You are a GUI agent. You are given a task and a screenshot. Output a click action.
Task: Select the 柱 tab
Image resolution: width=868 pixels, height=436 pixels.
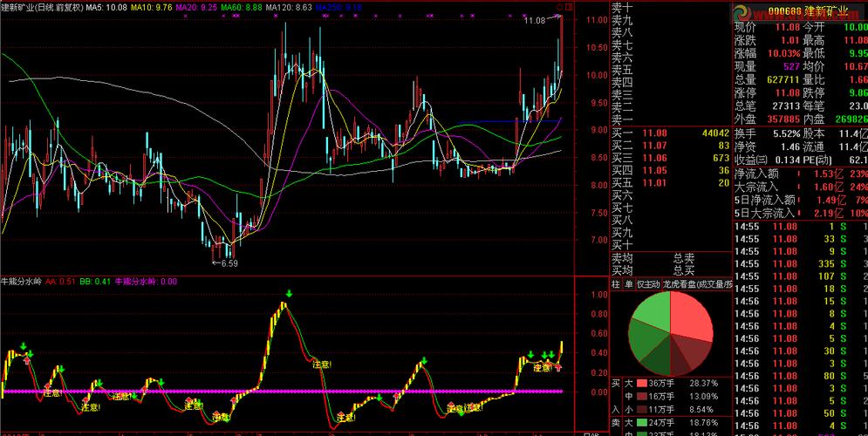pyautogui.click(x=616, y=284)
